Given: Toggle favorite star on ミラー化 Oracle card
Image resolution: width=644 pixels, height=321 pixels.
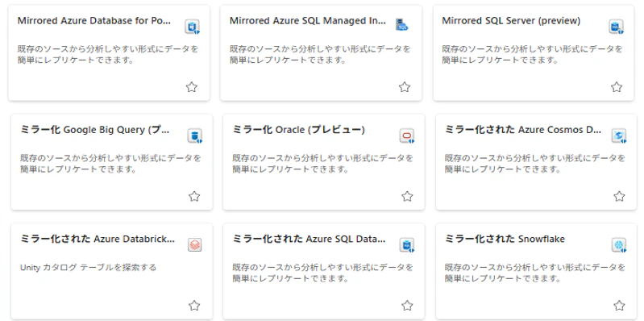Looking at the screenshot, I should [x=407, y=197].
